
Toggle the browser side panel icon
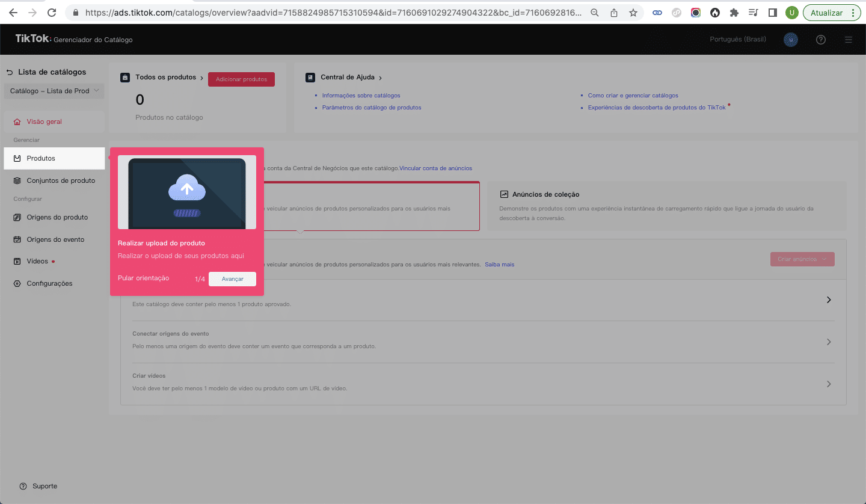pos(773,13)
